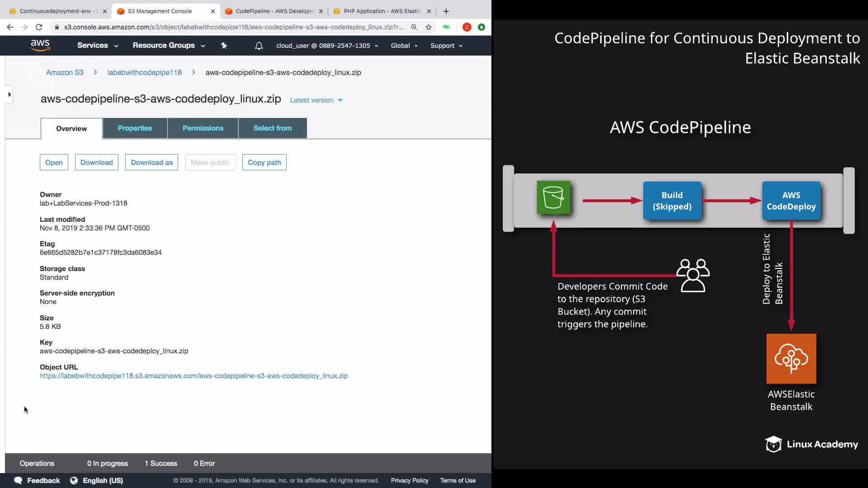Open a new browser tab with plus
The height and width of the screenshot is (488, 868).
tap(446, 11)
